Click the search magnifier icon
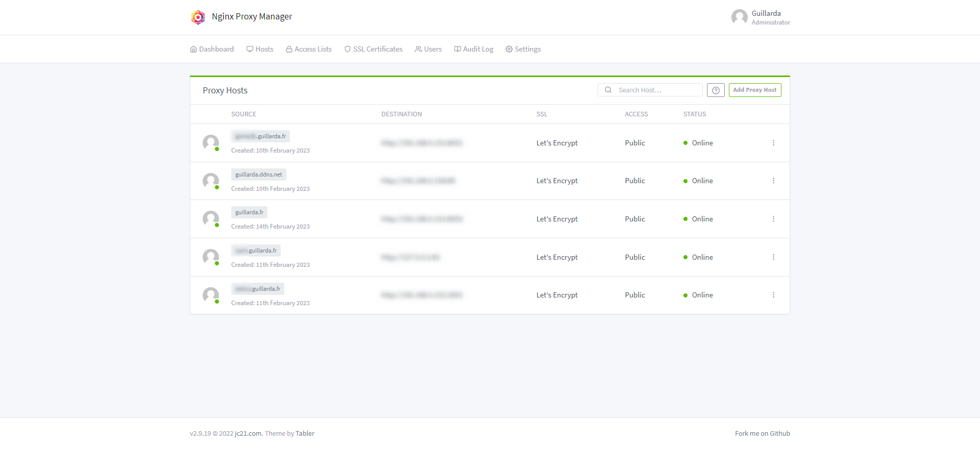This screenshot has height=449, width=980. tap(608, 90)
